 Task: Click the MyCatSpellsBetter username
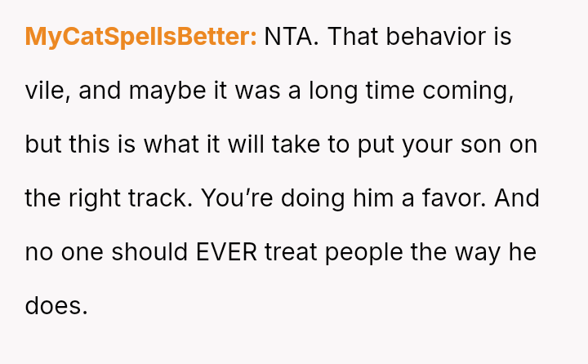pos(141,37)
